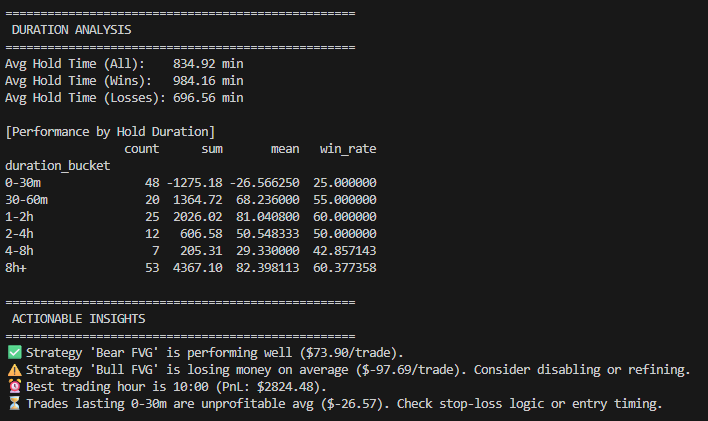Click the [Performance by Hold Duration] title
Image resolution: width=708 pixels, height=421 pixels.
(x=110, y=132)
